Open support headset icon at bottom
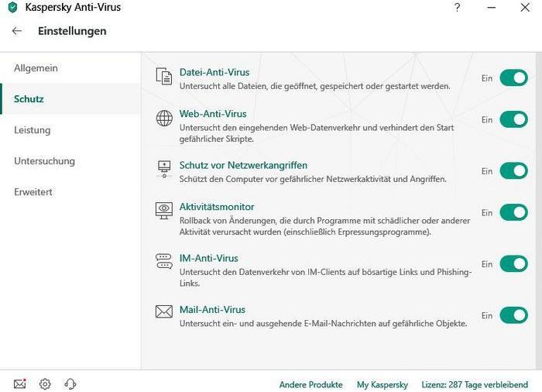The image size is (542, 392). pos(70,383)
